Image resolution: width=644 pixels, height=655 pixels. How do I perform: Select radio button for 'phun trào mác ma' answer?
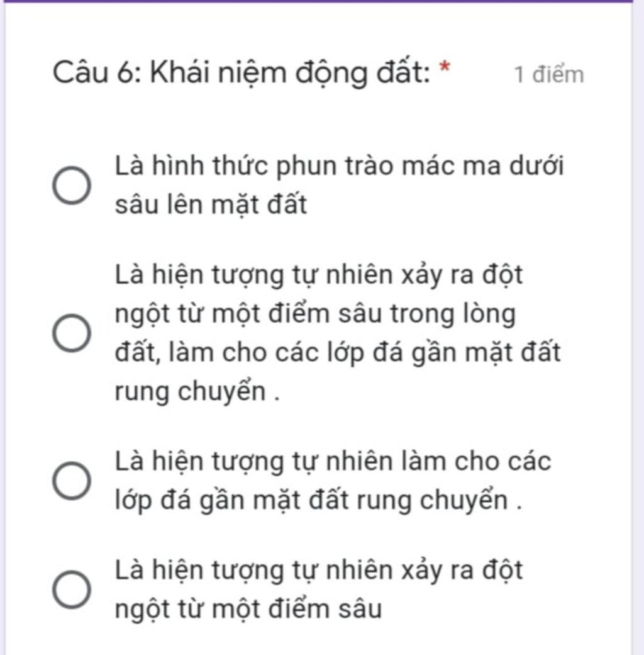(72, 186)
